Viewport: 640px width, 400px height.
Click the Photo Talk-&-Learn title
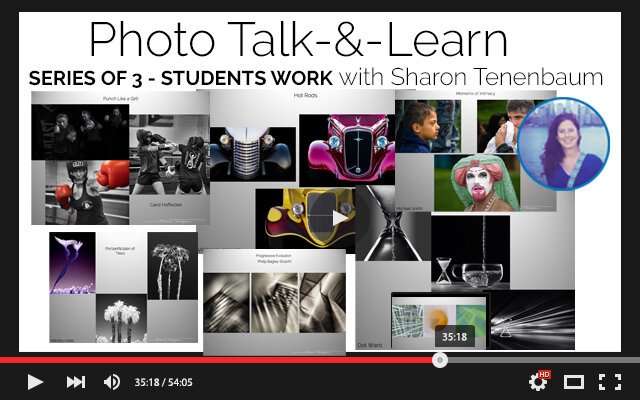pyautogui.click(x=298, y=40)
